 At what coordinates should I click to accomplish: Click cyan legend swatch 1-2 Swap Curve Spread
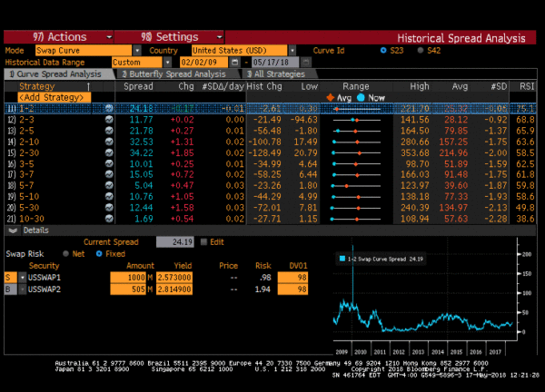(x=342, y=259)
